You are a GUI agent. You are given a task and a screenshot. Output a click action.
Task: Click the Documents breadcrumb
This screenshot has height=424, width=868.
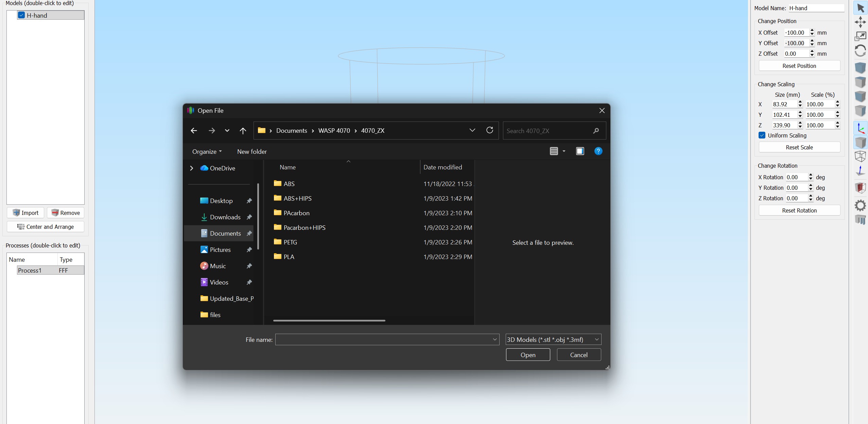point(292,131)
